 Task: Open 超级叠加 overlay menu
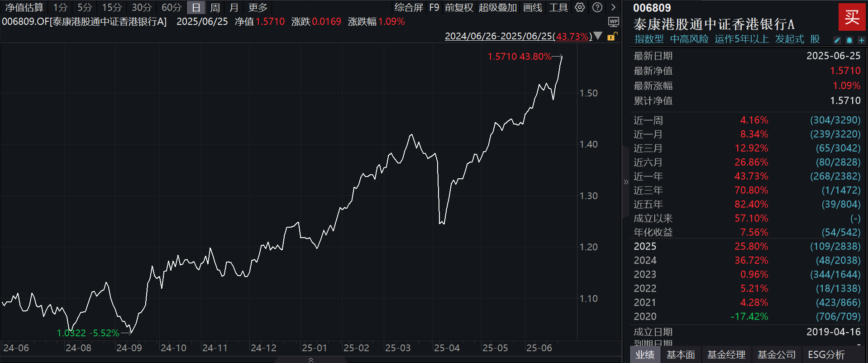497,8
